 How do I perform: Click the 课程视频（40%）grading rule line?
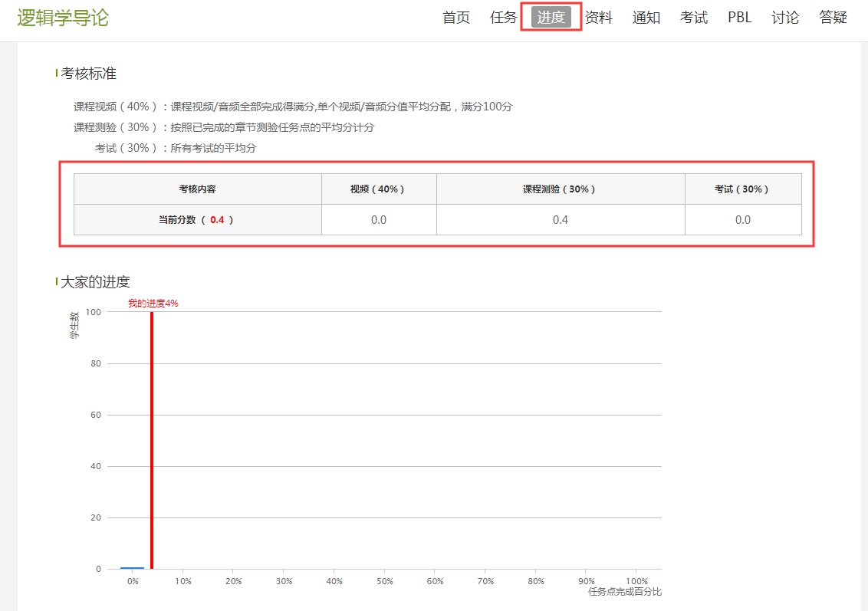(293, 107)
